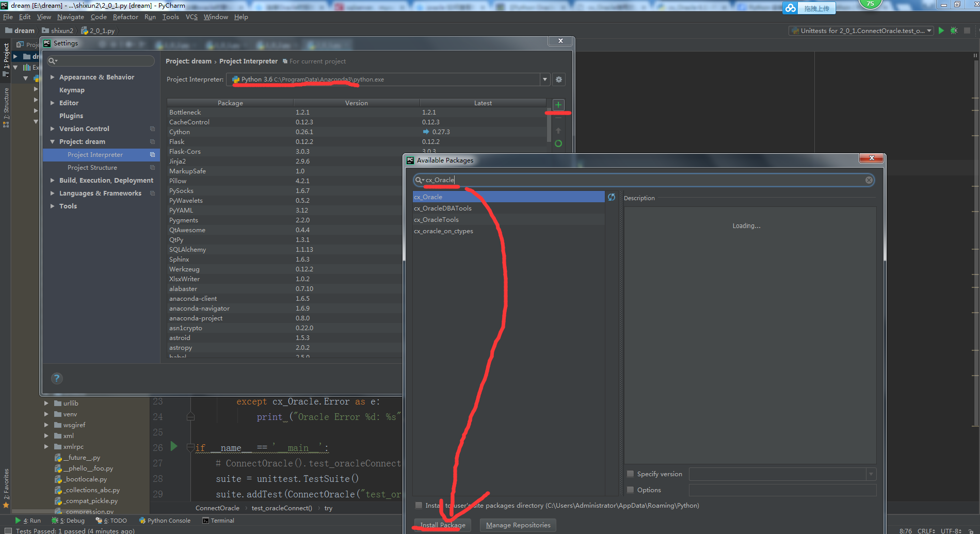
Task: Expand Languages & Frameworks section
Action: (53, 193)
